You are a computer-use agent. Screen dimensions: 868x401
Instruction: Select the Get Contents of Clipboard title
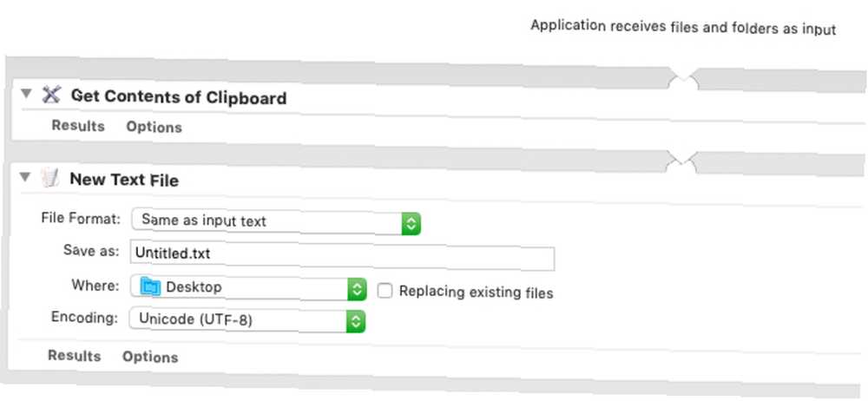click(x=179, y=97)
